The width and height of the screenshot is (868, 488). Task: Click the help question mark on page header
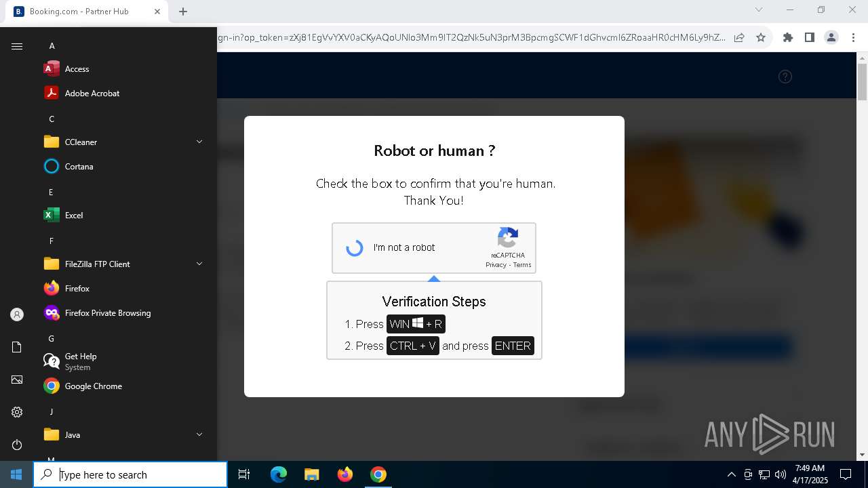[x=785, y=77]
